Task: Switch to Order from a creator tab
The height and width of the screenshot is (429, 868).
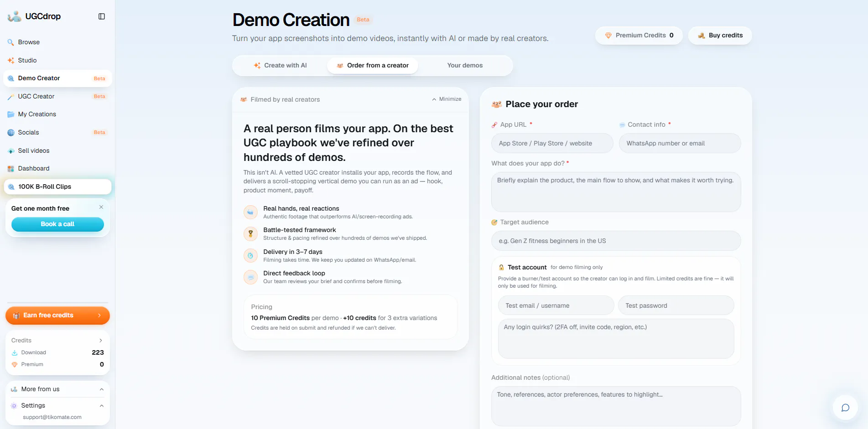Action: (x=373, y=66)
